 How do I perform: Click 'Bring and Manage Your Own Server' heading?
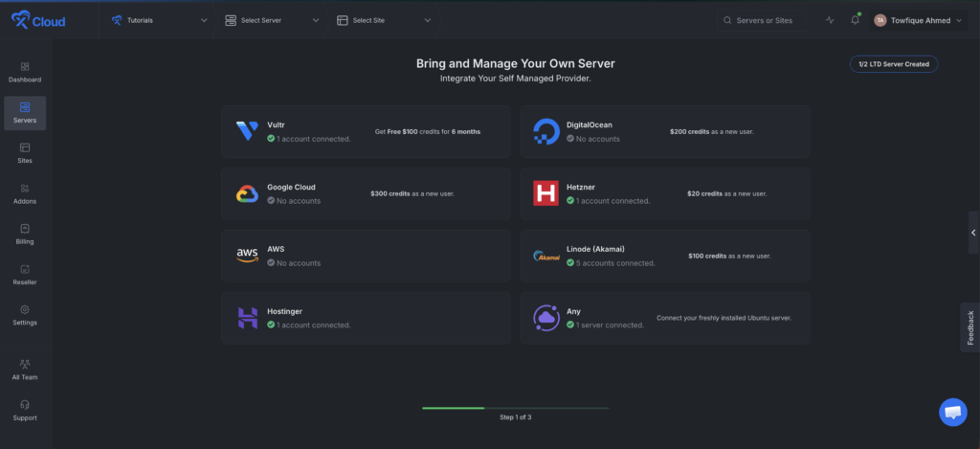pyautogui.click(x=516, y=64)
